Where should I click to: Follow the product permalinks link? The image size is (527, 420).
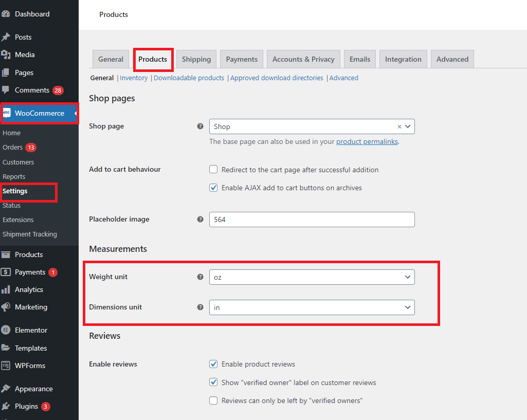pos(367,141)
